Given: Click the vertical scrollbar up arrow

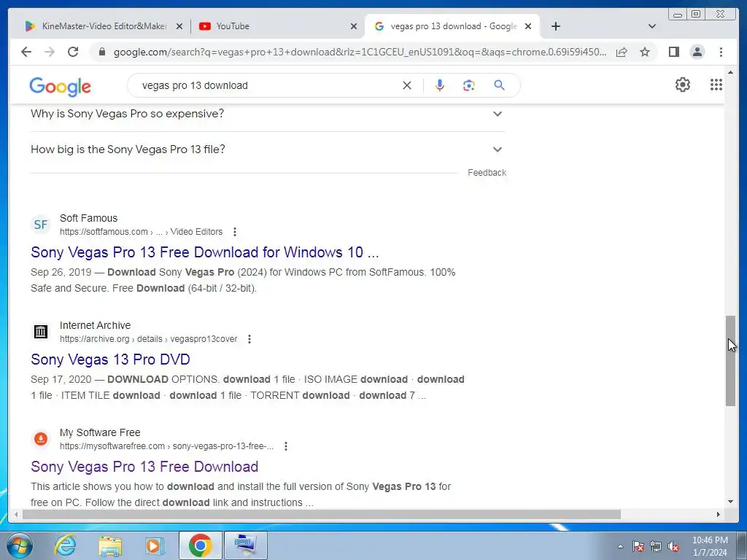Looking at the screenshot, I should click(x=730, y=72).
